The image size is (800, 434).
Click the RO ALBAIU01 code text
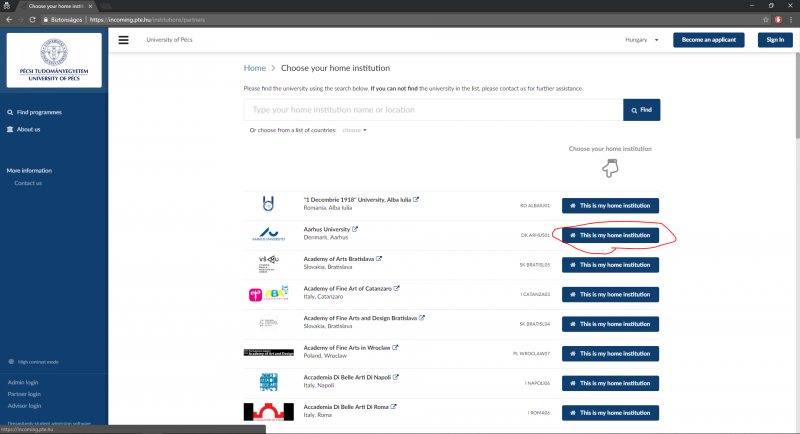(535, 206)
